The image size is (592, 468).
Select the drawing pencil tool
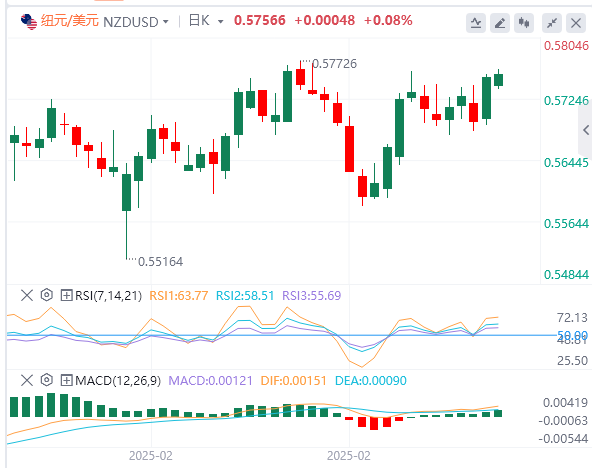tap(500, 23)
